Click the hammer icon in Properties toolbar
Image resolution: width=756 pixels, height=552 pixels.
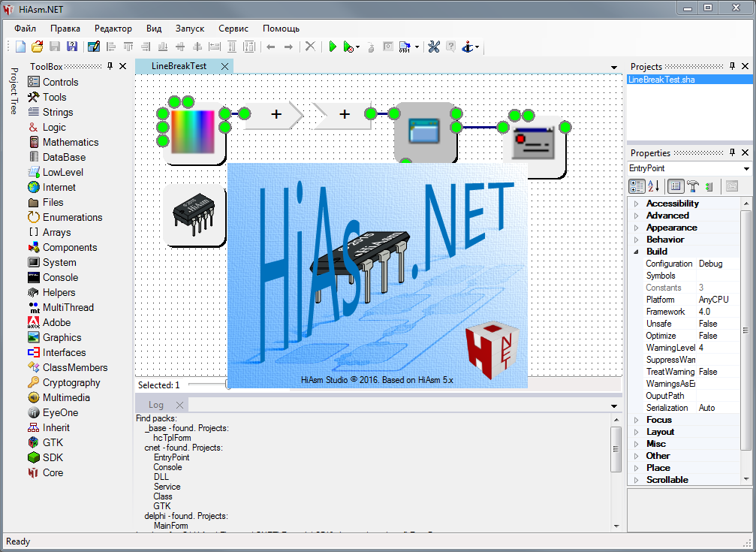tap(693, 186)
